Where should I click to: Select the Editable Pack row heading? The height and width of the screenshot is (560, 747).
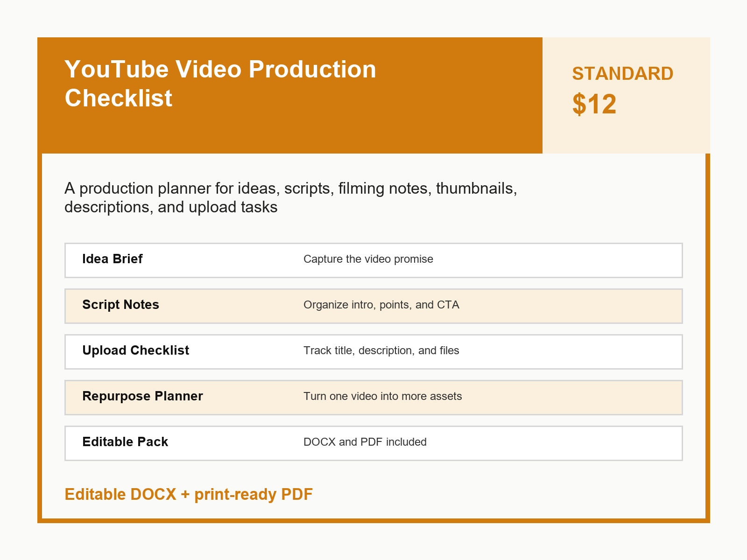pyautogui.click(x=125, y=442)
